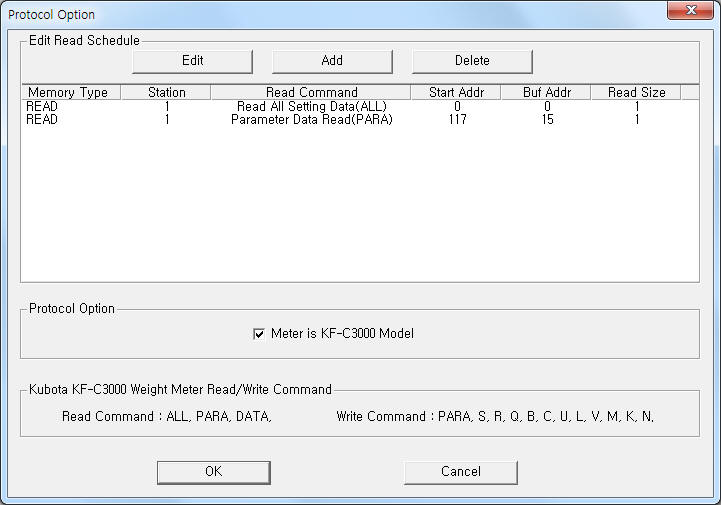
Task: Sort by Memory Type column header
Action: (68, 93)
